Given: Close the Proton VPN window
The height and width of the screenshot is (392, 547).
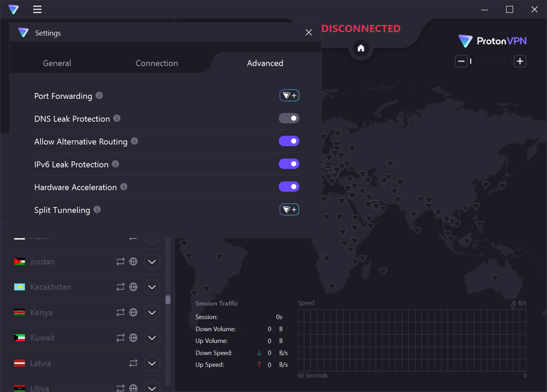Looking at the screenshot, I should [534, 10].
